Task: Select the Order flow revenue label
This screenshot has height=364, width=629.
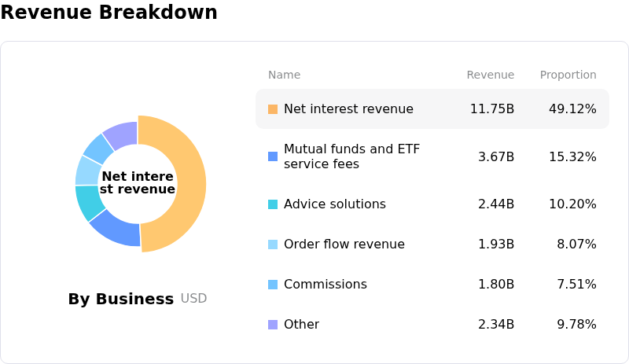Action: [x=344, y=245]
